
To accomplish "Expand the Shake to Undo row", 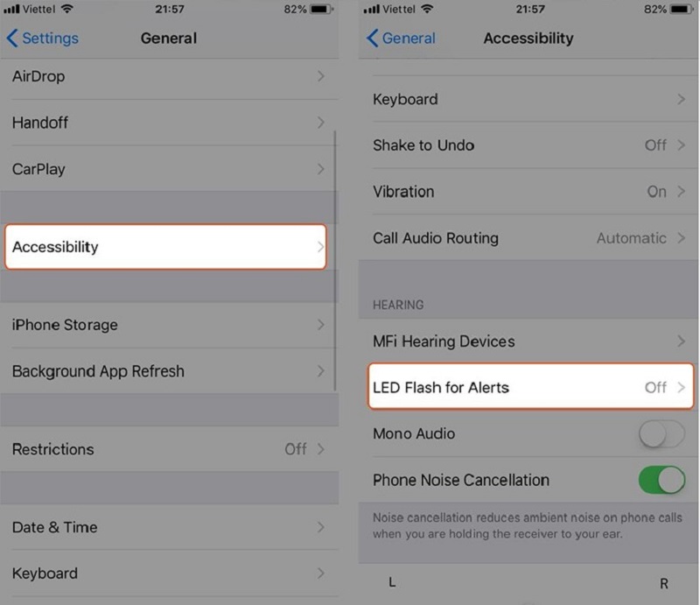I will (525, 145).
